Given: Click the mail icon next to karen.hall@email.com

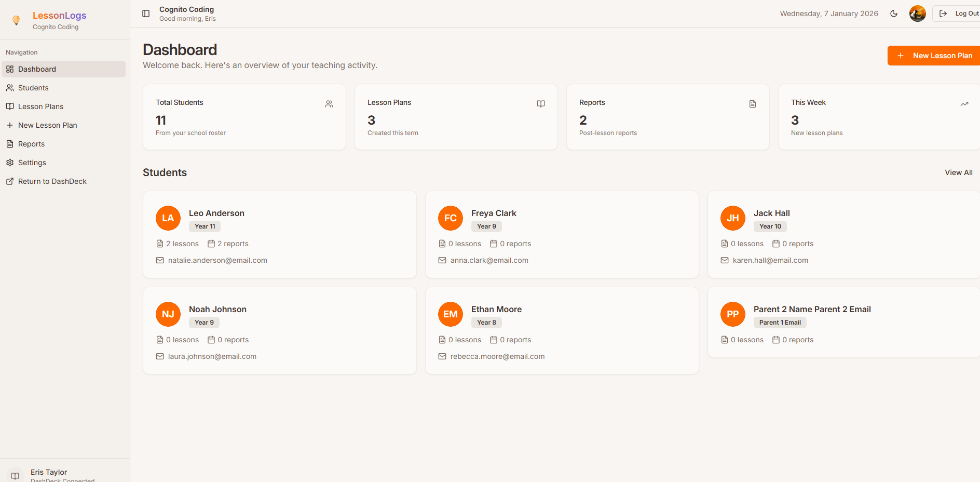Looking at the screenshot, I should 724,260.
